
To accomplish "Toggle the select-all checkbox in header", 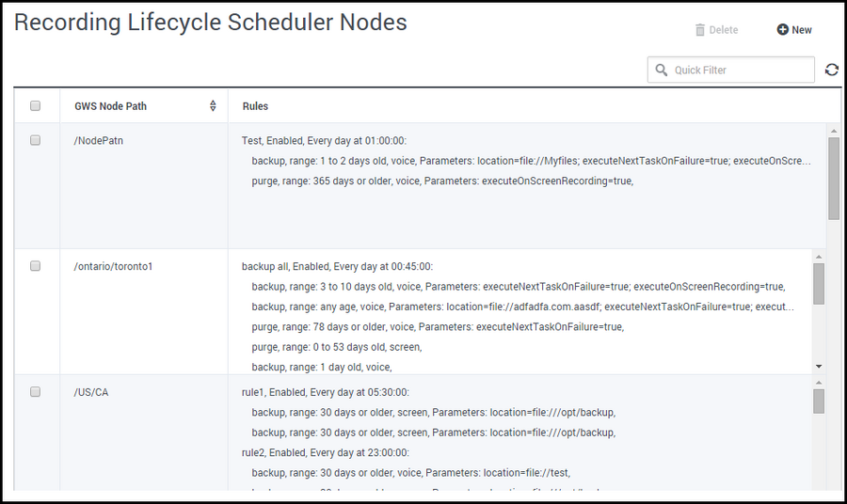I will pyautogui.click(x=36, y=106).
